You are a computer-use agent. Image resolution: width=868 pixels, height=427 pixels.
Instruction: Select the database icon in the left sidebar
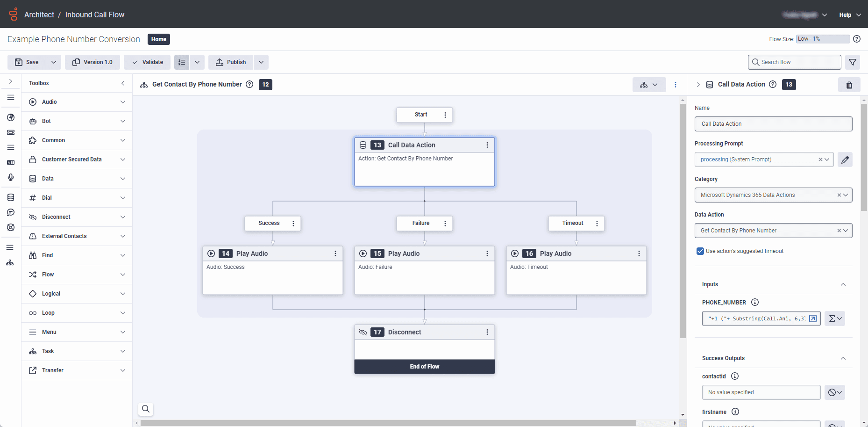(10, 197)
